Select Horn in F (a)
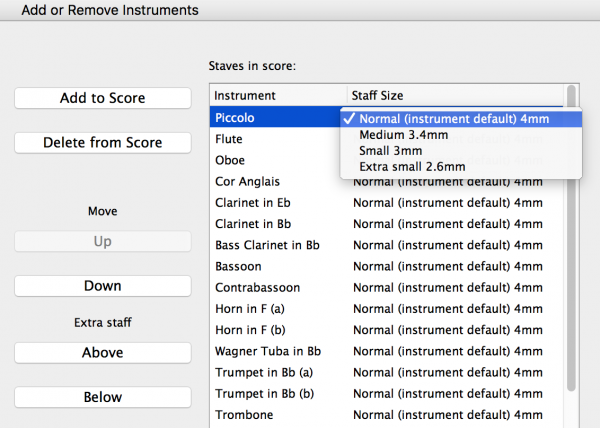Screen dimensions: 600x428 click(250, 309)
